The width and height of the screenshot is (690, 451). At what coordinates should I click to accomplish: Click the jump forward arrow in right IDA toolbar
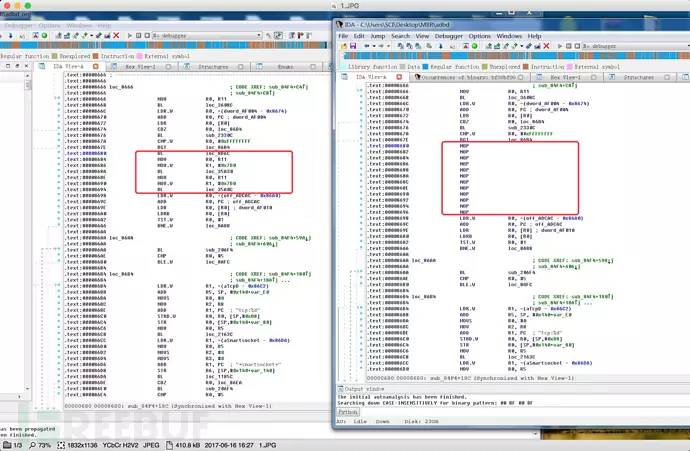(381, 46)
